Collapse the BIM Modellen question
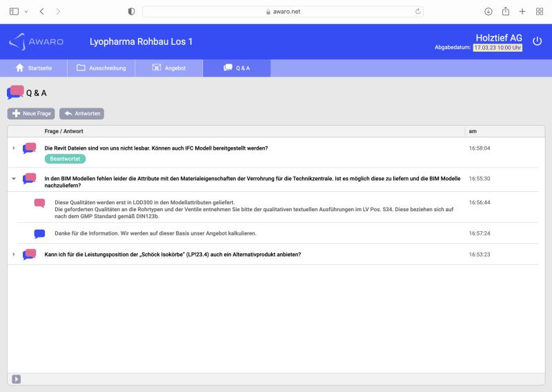The height and width of the screenshot is (392, 552). click(x=14, y=178)
